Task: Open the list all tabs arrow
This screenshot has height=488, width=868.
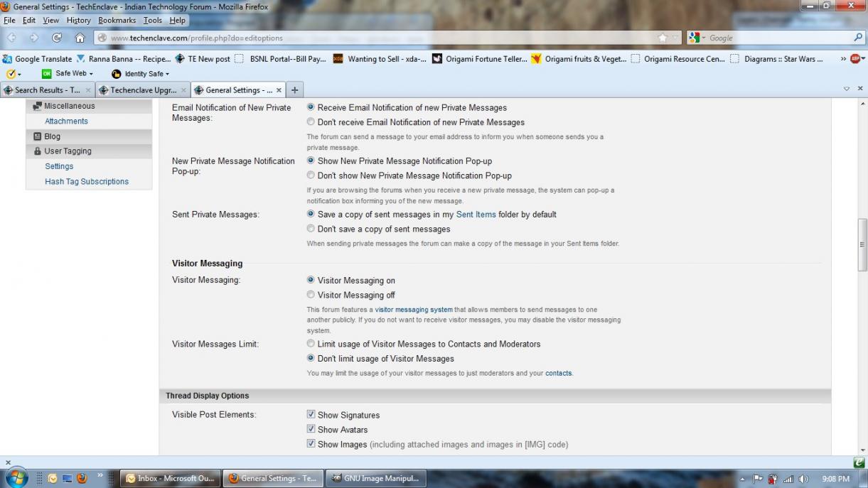Action: 847,89
